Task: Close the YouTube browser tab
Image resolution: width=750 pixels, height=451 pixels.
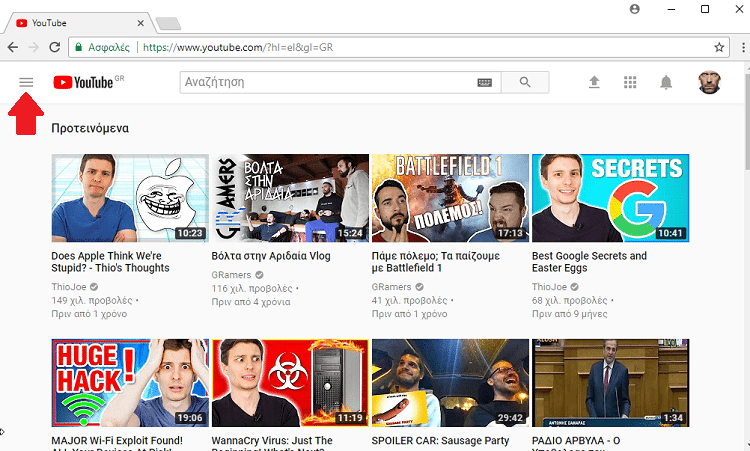Action: (141, 23)
